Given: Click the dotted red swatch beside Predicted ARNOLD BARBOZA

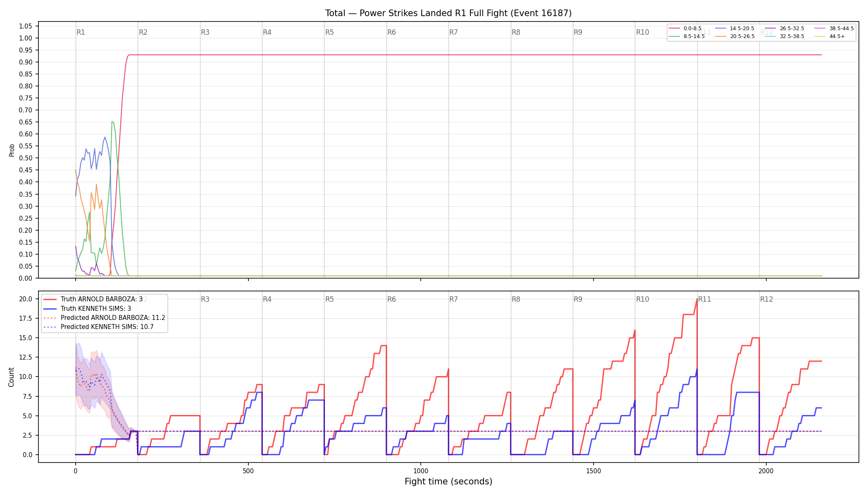Looking at the screenshot, I should click(50, 318).
